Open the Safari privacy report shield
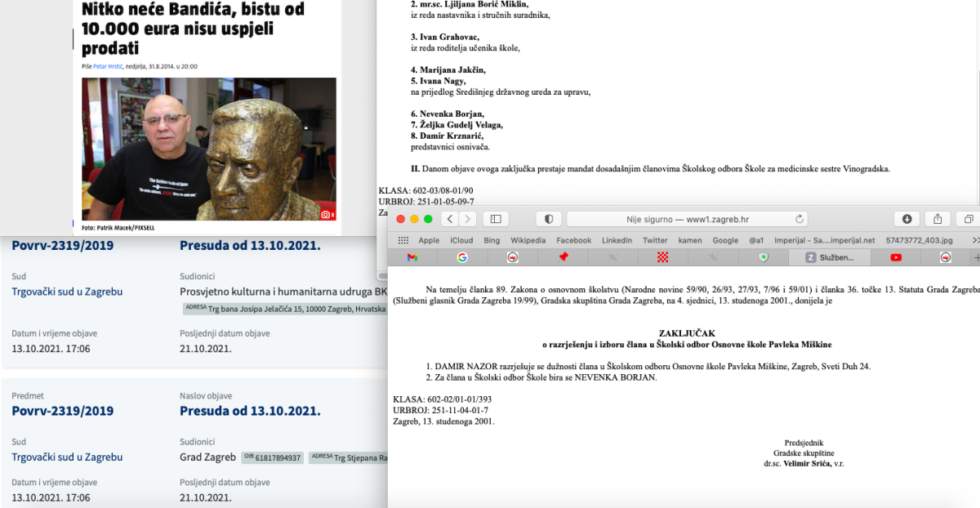The height and width of the screenshot is (508, 980). [549, 219]
